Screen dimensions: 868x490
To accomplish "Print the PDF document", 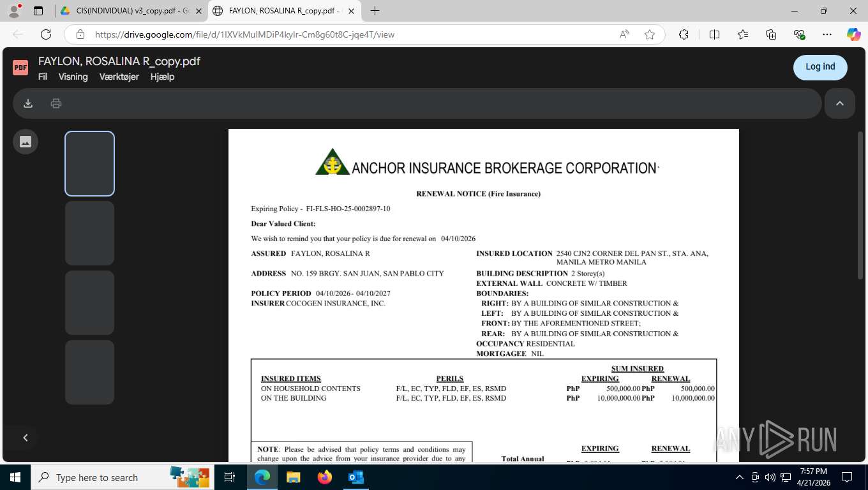I will pos(56,103).
